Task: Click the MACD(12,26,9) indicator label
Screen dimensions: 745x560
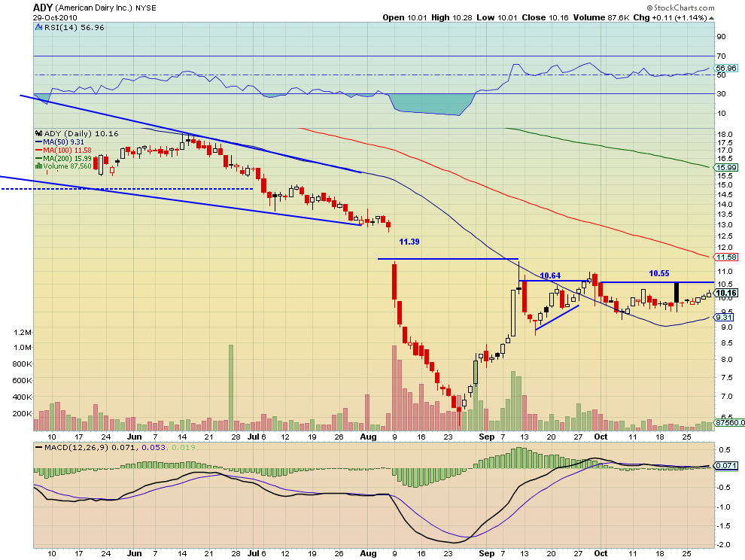Action: pos(77,447)
